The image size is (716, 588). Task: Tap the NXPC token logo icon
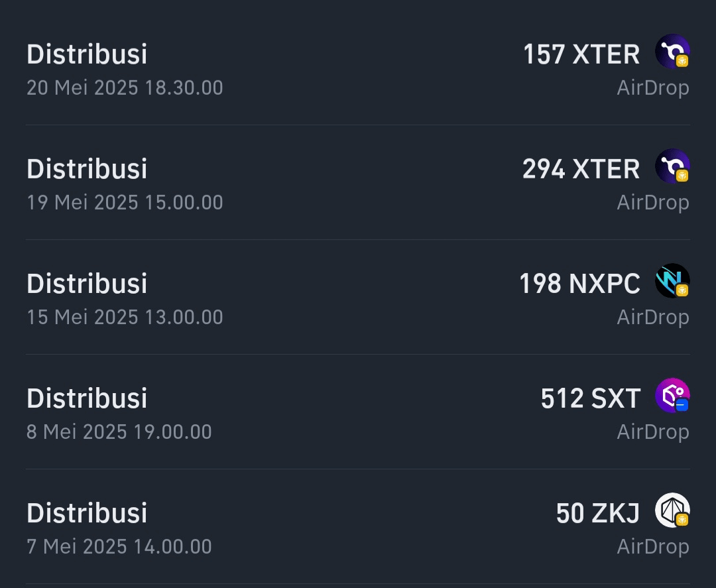coord(672,281)
